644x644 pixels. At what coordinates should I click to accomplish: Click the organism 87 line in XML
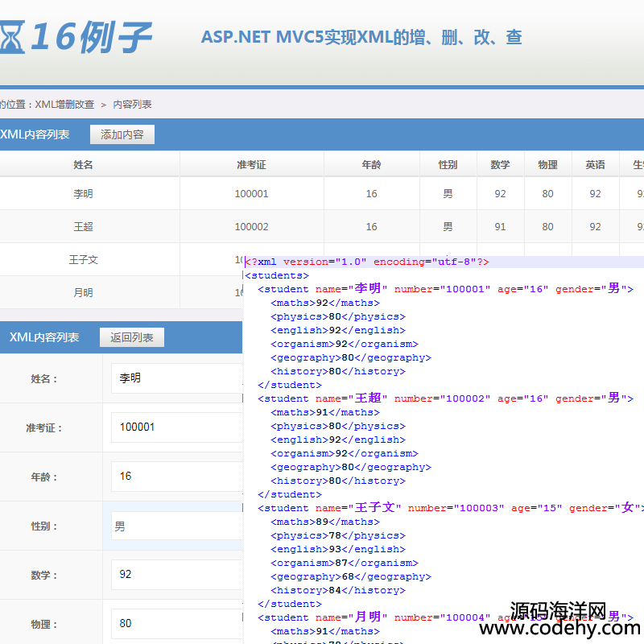pos(345,563)
